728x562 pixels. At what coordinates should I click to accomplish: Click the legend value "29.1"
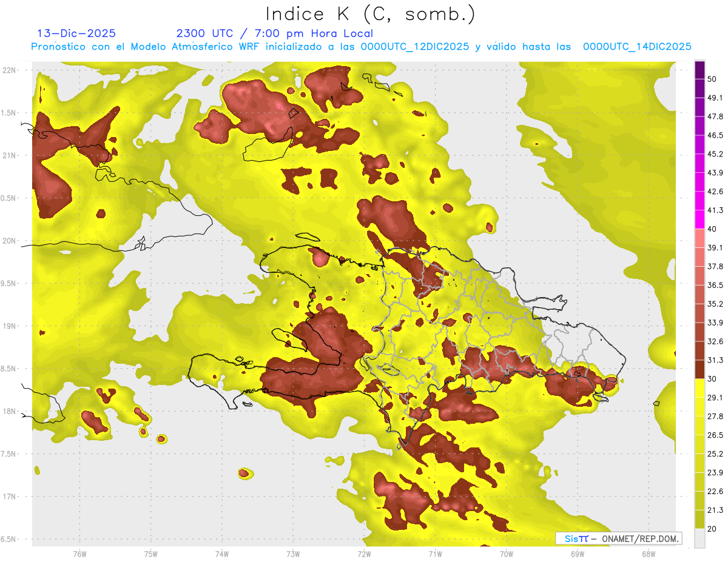715,398
